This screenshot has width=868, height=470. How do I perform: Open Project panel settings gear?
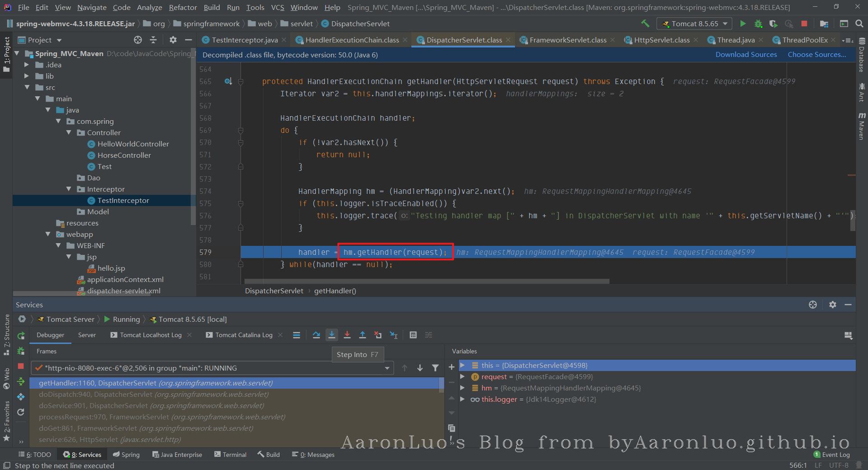click(x=173, y=40)
